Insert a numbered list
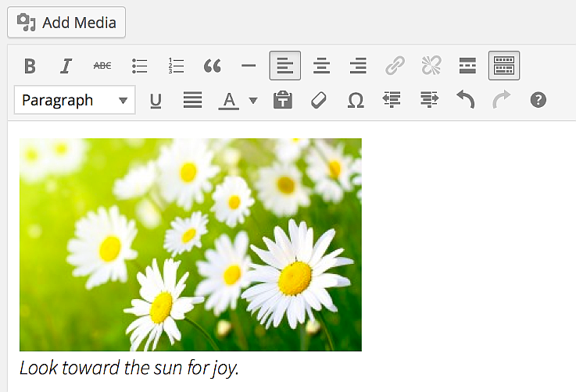Image resolution: width=576 pixels, height=392 pixels. 176,66
